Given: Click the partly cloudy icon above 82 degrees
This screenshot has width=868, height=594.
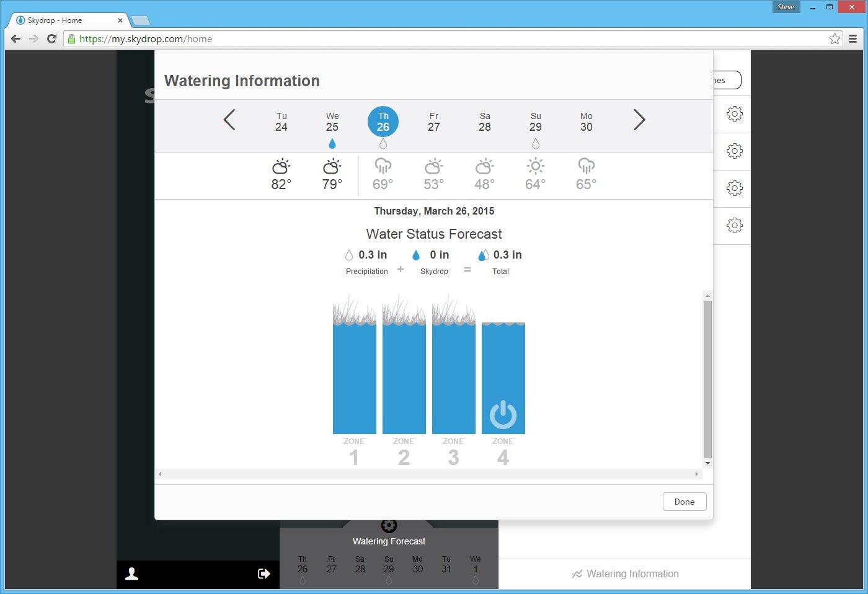Looking at the screenshot, I should 281,166.
